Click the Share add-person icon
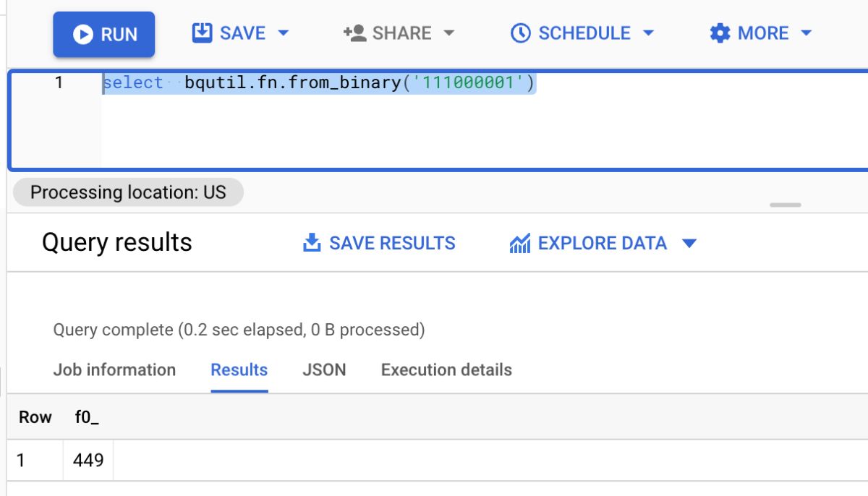The width and height of the screenshot is (868, 496). pos(354,33)
